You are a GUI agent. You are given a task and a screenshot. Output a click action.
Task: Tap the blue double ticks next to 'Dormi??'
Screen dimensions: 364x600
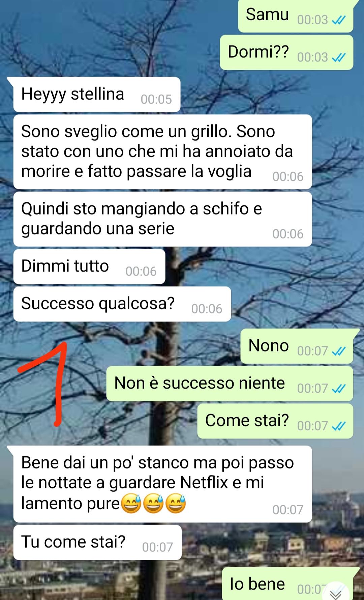click(338, 58)
